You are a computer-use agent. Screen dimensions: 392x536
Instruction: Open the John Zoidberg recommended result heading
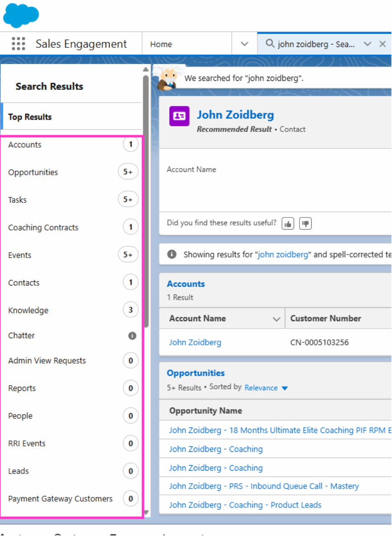235,115
